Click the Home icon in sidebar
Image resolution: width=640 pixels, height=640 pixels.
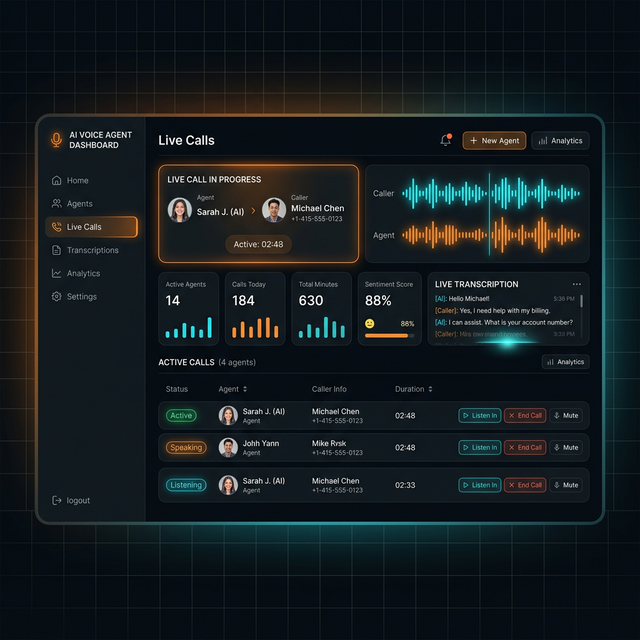[56, 180]
